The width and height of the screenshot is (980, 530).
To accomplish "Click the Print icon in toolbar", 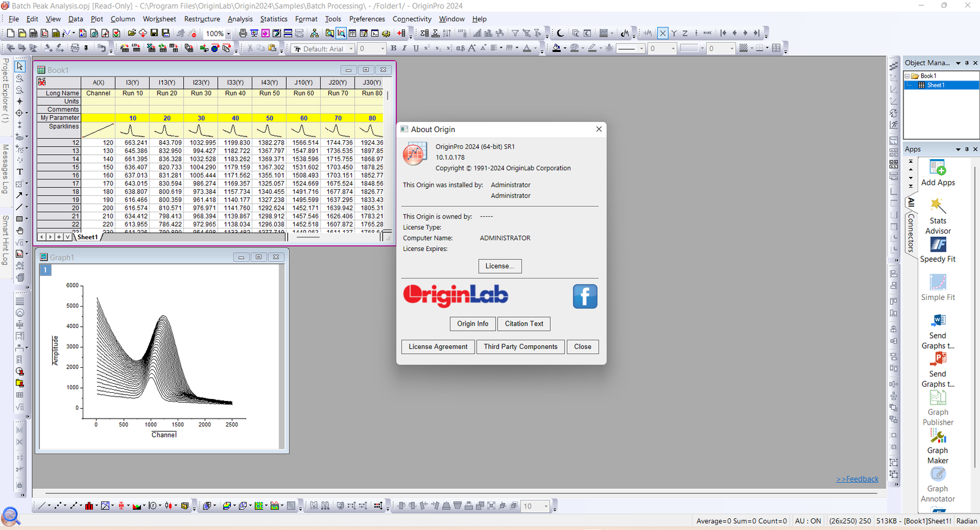I will coord(243,33).
